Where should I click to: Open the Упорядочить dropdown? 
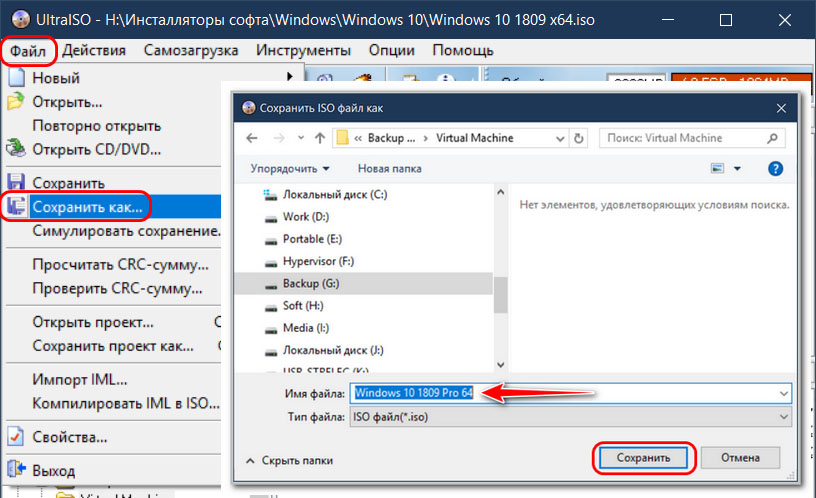290,169
